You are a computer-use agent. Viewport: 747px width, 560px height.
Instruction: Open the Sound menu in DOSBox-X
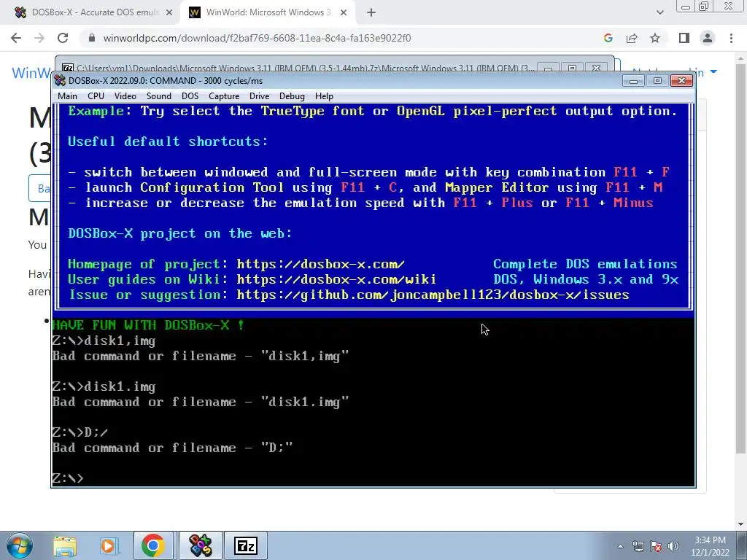coord(158,96)
